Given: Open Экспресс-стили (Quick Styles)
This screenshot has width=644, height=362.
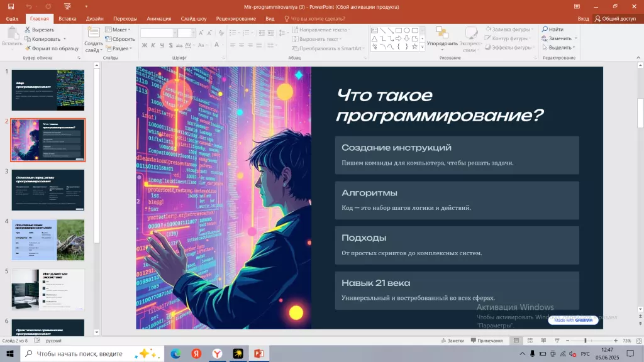Looking at the screenshot, I should 470,39.
